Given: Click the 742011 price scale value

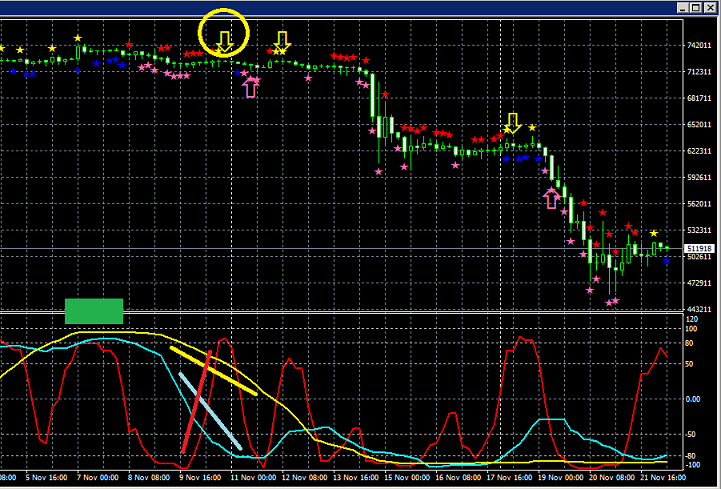Looking at the screenshot, I should coord(699,45).
